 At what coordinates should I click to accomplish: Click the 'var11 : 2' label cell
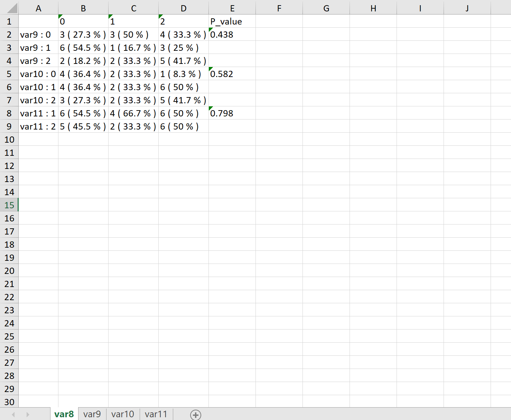(x=38, y=126)
